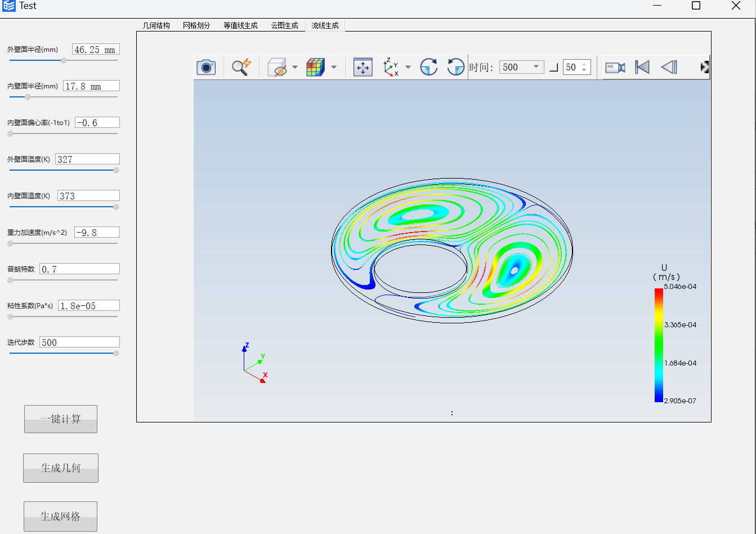
Task: Open the clipping plane dropdown arrow
Action: coord(295,68)
